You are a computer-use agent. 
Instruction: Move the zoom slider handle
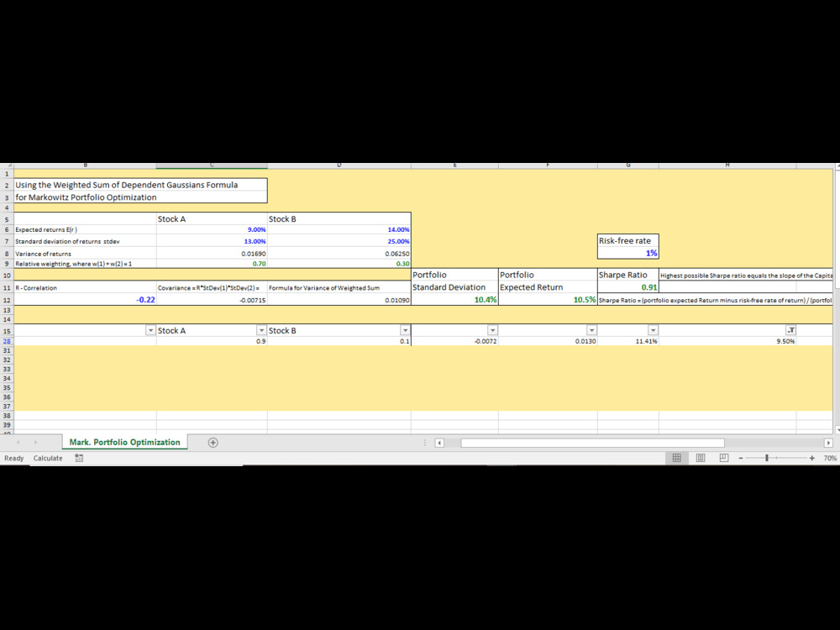coord(767,458)
